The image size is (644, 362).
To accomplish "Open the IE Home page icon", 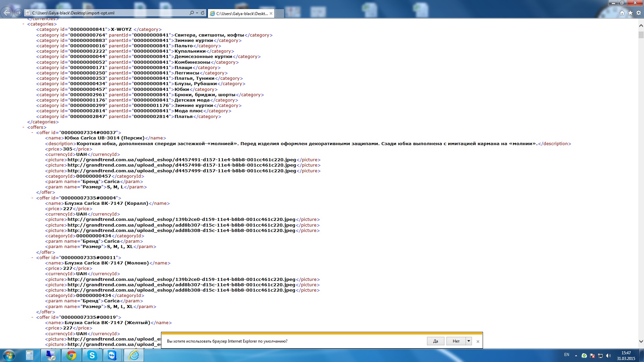I will click(x=622, y=13).
